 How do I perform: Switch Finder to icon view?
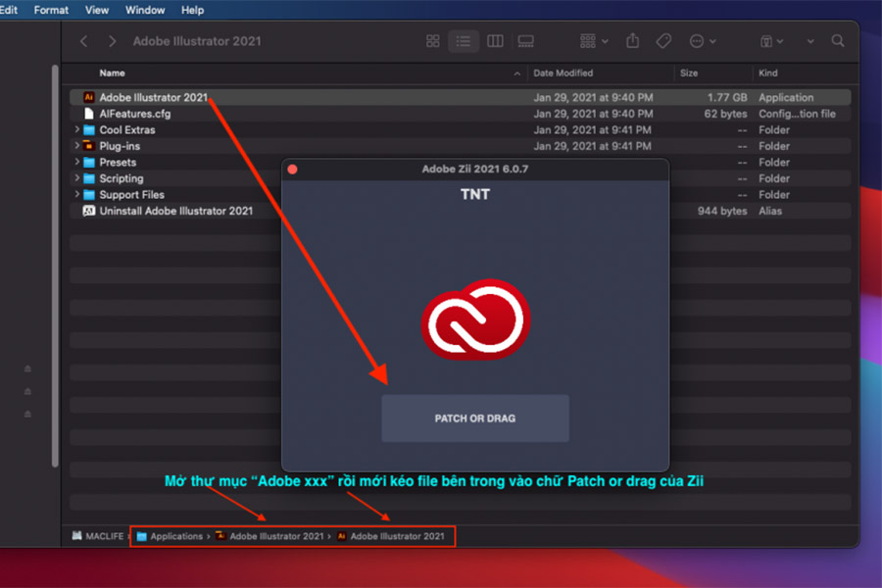point(432,41)
